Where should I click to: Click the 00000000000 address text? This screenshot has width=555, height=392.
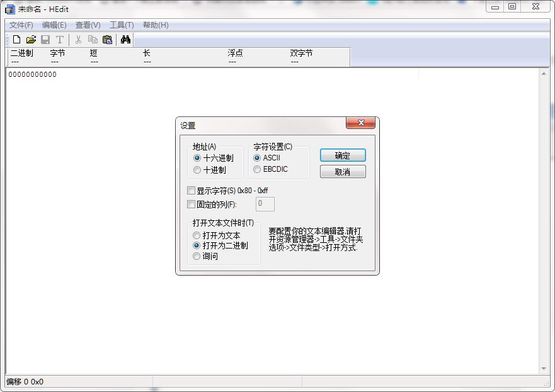pos(33,74)
